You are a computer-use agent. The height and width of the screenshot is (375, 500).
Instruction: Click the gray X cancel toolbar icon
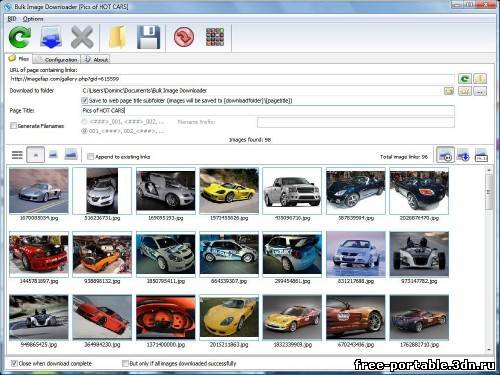click(x=82, y=37)
